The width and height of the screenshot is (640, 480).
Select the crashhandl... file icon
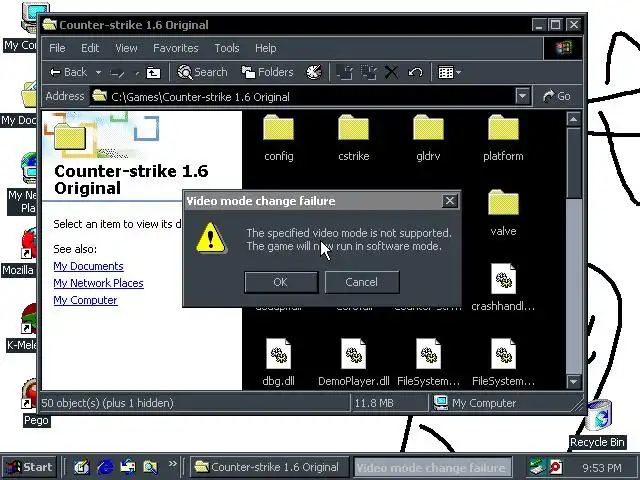pos(503,278)
